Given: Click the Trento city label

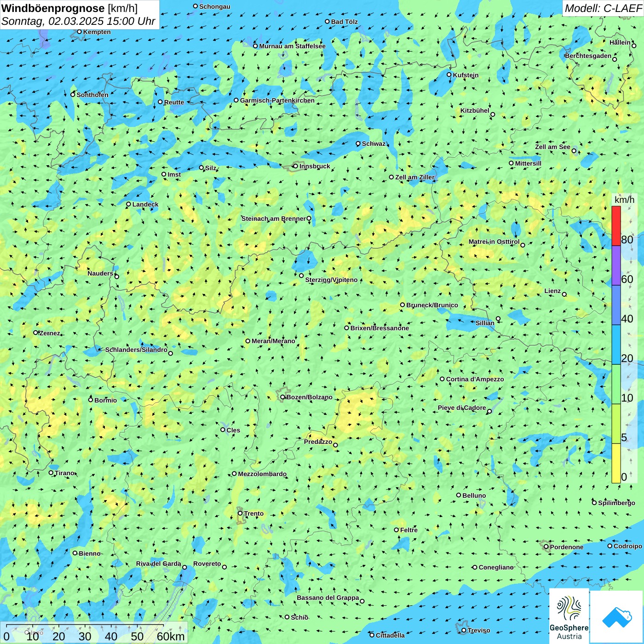Looking at the screenshot, I should pos(253,513).
